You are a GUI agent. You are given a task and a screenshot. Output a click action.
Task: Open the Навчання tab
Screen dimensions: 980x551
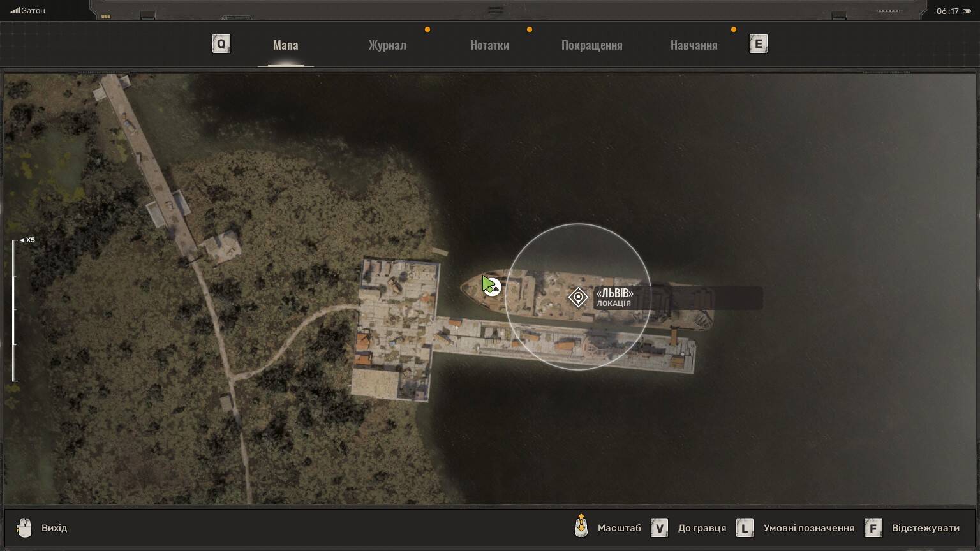coord(694,45)
